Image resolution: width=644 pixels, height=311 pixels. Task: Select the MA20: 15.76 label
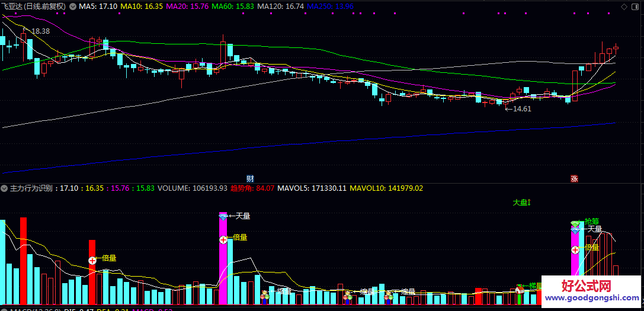click(188, 6)
